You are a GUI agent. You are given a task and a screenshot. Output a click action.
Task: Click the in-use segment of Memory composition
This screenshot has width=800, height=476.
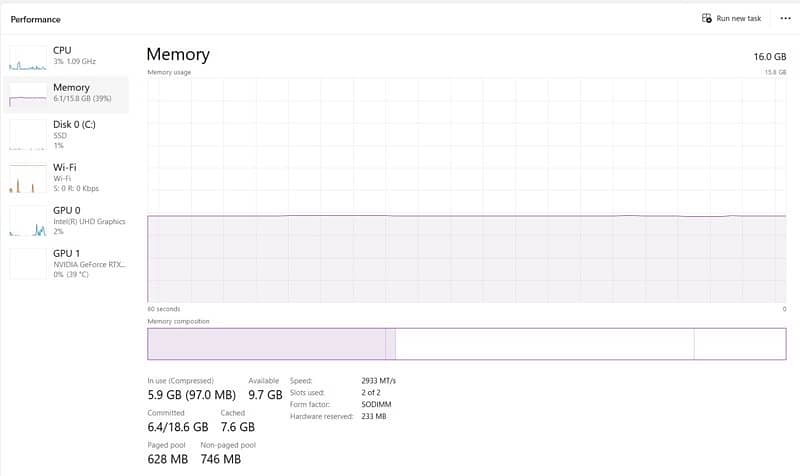point(266,344)
